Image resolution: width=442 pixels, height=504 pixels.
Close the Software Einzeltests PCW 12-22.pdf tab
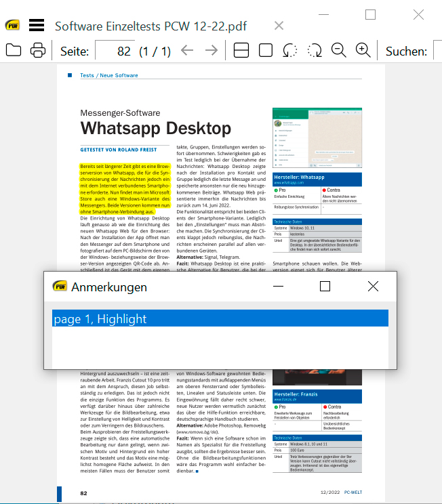pyautogui.click(x=279, y=26)
